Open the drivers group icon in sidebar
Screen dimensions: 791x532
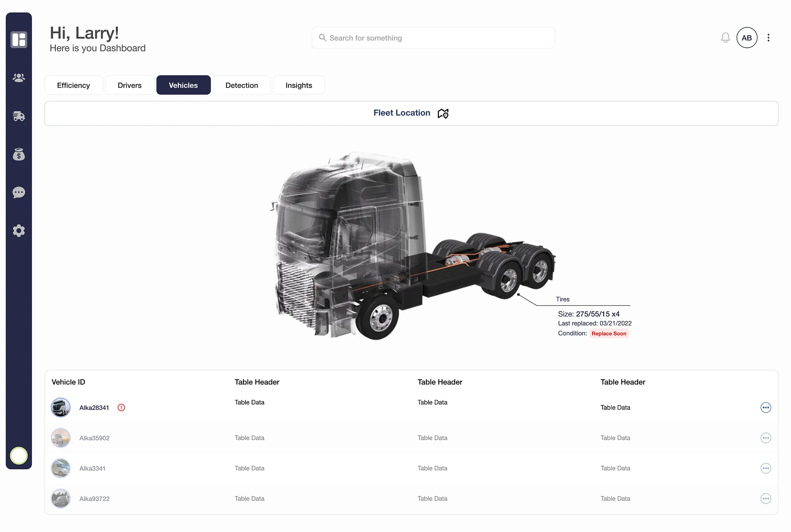pos(19,78)
